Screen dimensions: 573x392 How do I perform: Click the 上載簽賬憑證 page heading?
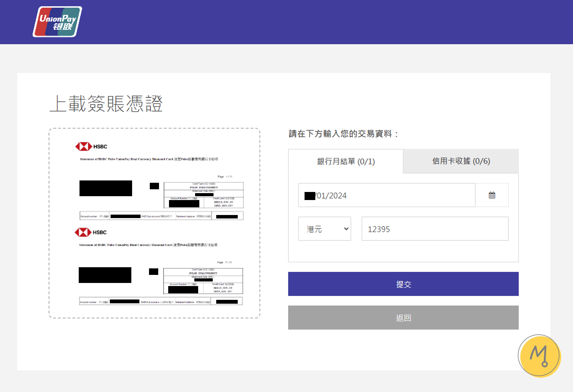(106, 104)
